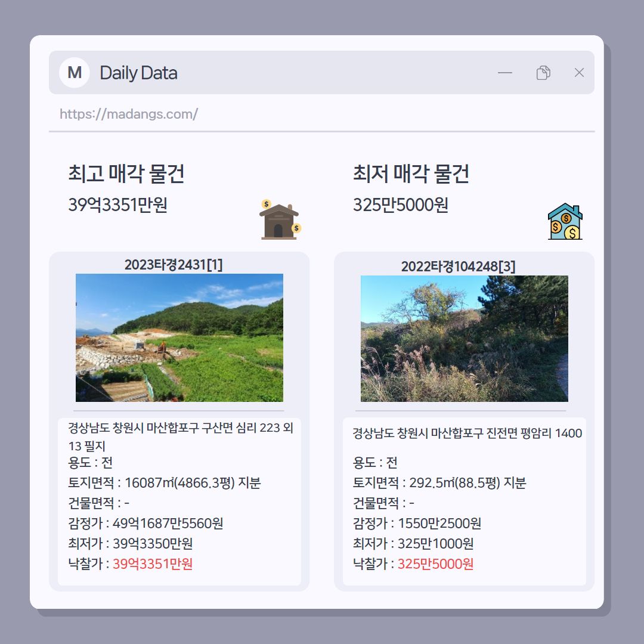Click 감정가 : 49억1687만5560원

tap(145, 524)
